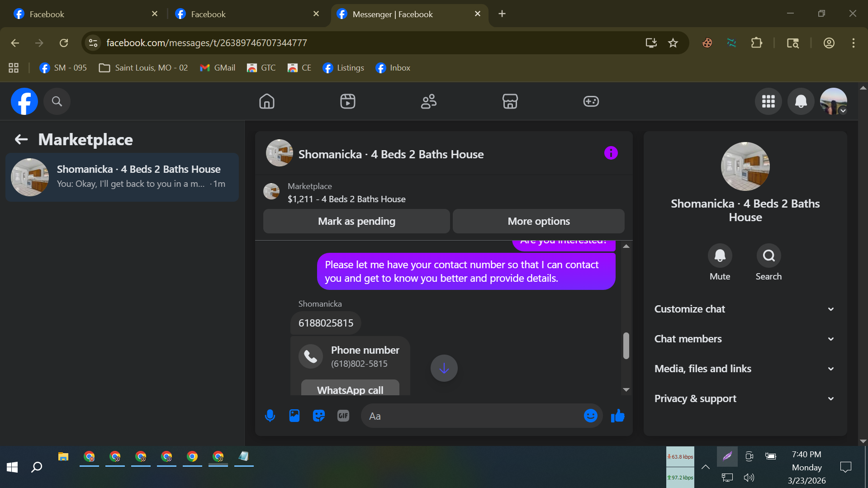Open the Facebook search magnifier
The width and height of the screenshot is (868, 488).
(57, 101)
